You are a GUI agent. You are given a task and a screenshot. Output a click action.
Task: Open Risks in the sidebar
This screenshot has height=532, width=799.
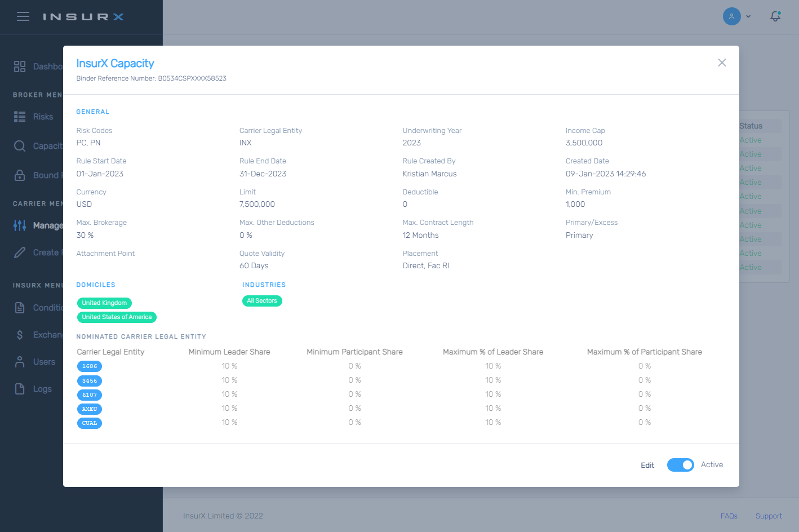coord(43,117)
